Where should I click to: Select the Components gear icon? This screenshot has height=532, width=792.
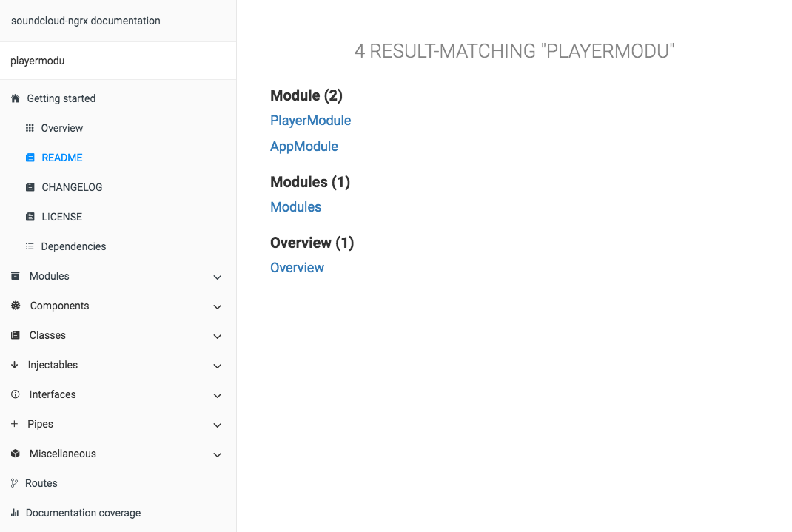pyautogui.click(x=15, y=305)
